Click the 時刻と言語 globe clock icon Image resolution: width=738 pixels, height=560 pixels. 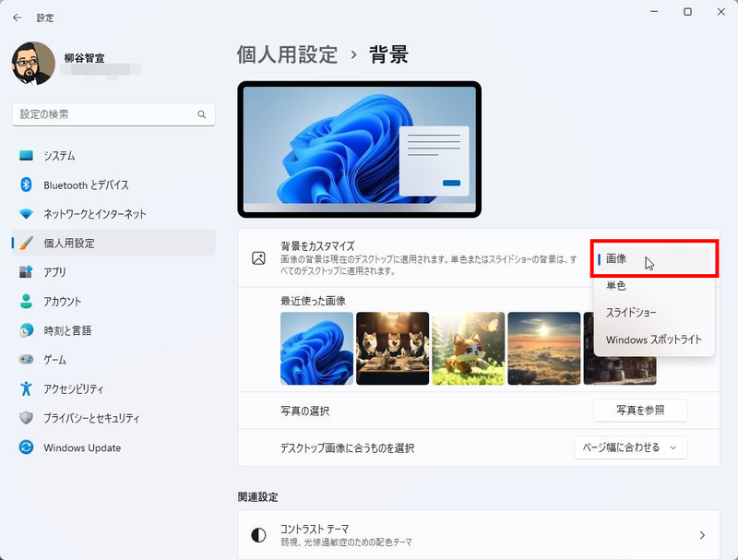(x=26, y=330)
